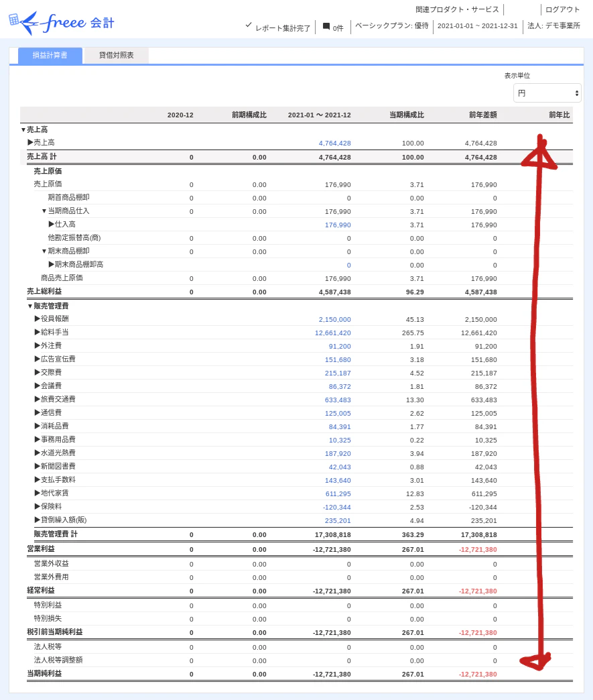Expand the 貸倒繰入額(販) row
The width and height of the screenshot is (593, 700).
38,520
